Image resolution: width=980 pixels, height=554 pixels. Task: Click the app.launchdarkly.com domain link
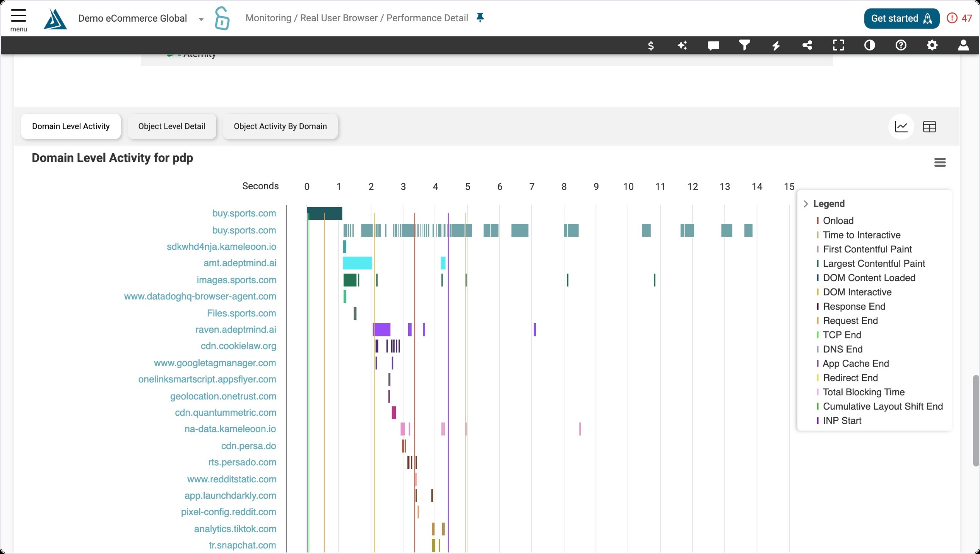coord(230,495)
